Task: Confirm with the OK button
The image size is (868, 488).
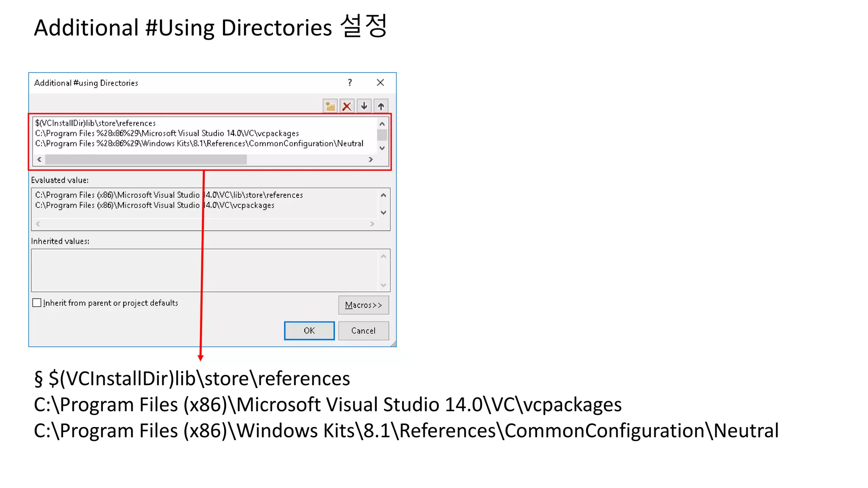Action: point(309,331)
